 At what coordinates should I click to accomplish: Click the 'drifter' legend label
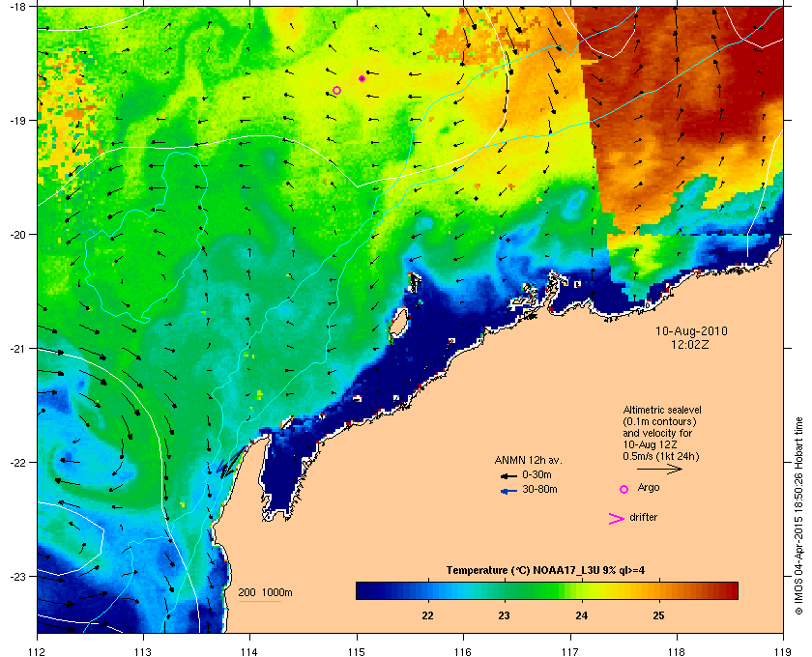pyautogui.click(x=643, y=517)
